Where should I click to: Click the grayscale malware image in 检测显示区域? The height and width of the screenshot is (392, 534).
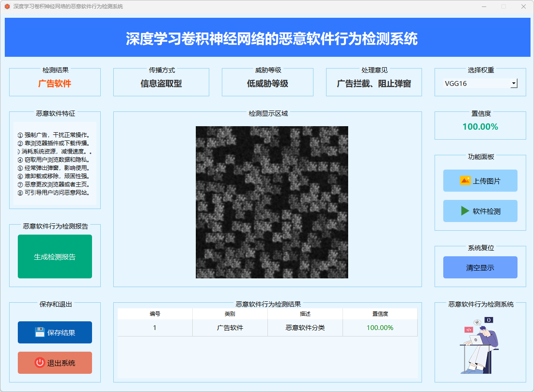(x=272, y=202)
